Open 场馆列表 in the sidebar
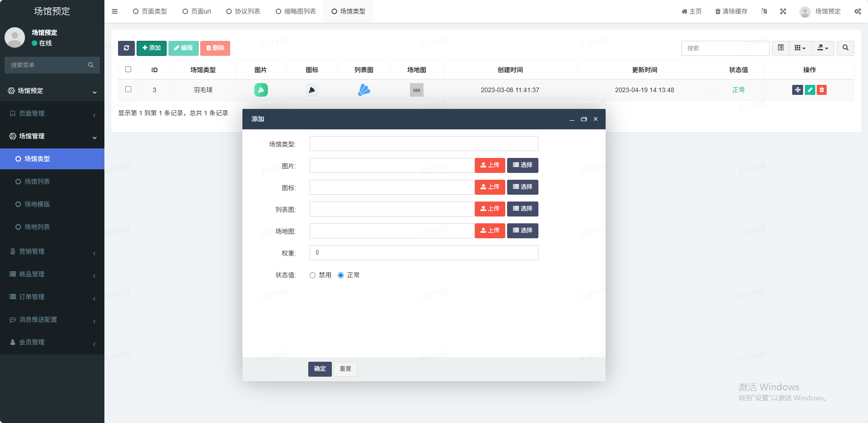This screenshot has height=423, width=868. 37,182
